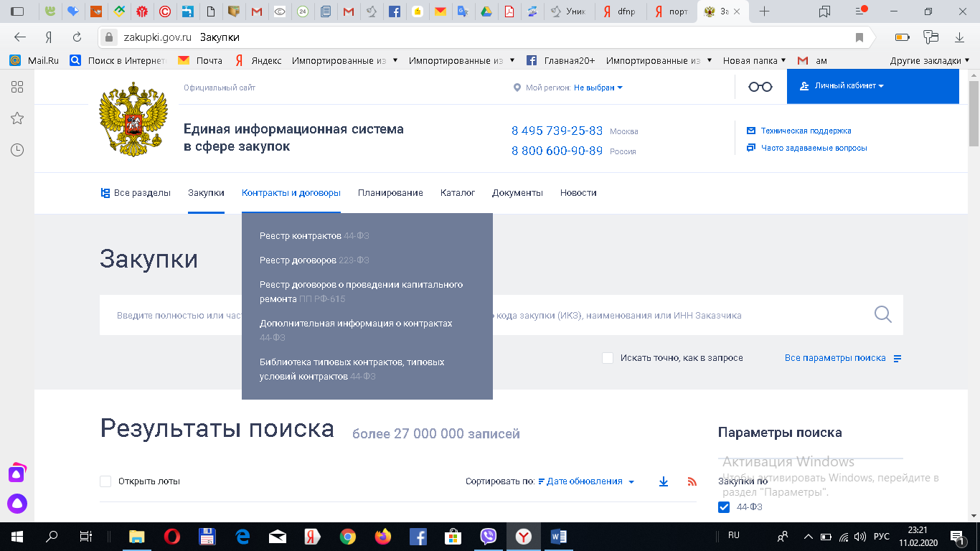980x551 pixels.
Task: Click the magnifying glass search icon
Action: [x=882, y=314]
